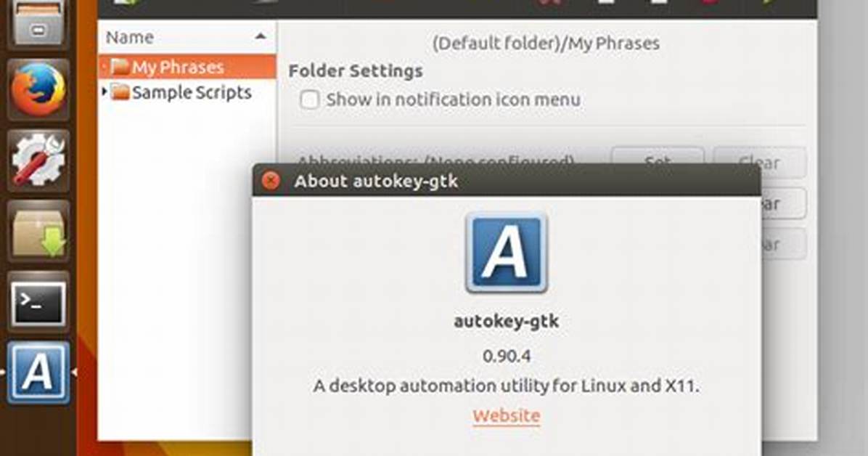Click the (Default folder)/My Phrases path label
This screenshot has width=868, height=456.
546,44
